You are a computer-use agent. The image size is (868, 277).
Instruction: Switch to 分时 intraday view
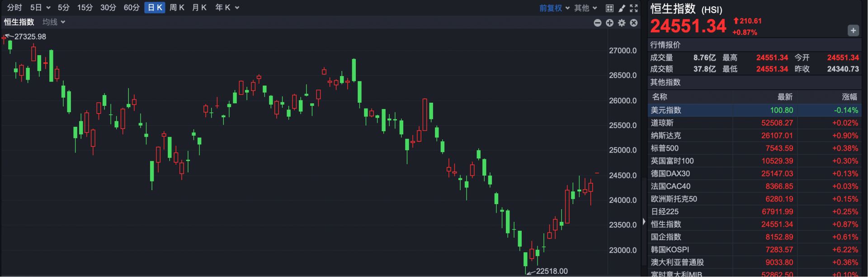(x=14, y=8)
